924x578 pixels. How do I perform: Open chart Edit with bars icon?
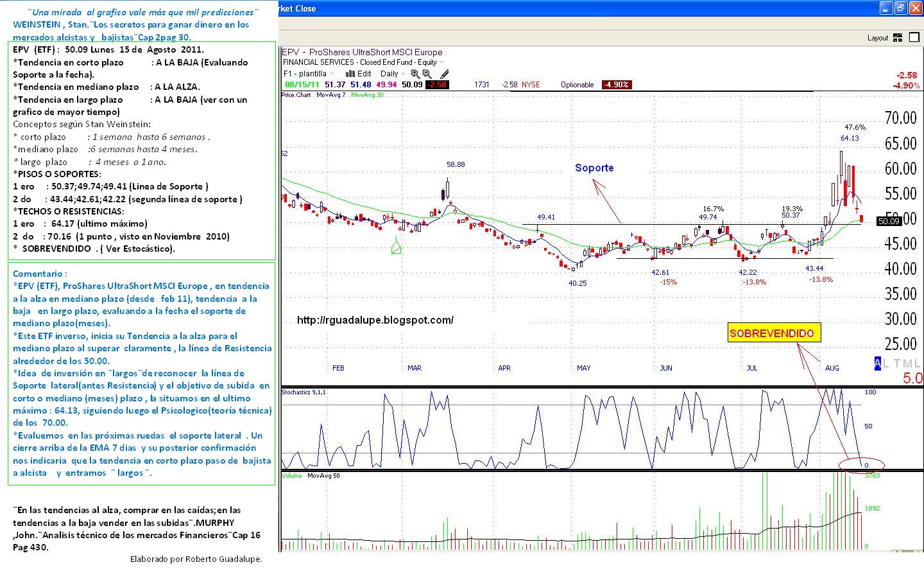pyautogui.click(x=358, y=74)
